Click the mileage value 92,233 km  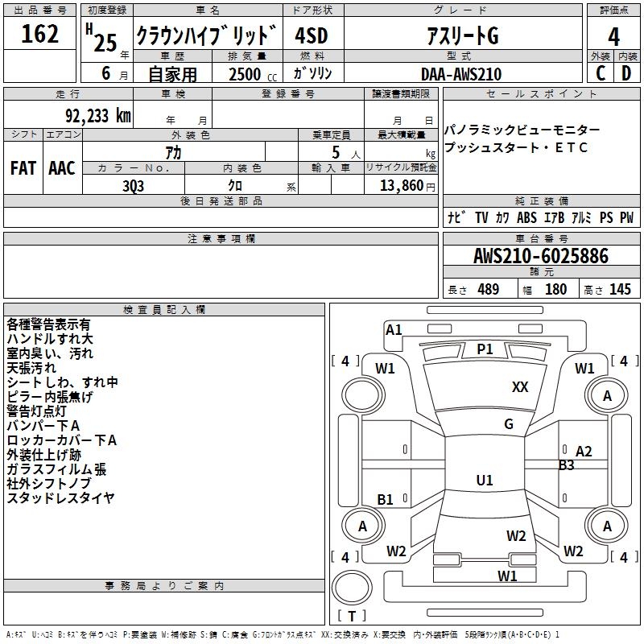(x=97, y=116)
